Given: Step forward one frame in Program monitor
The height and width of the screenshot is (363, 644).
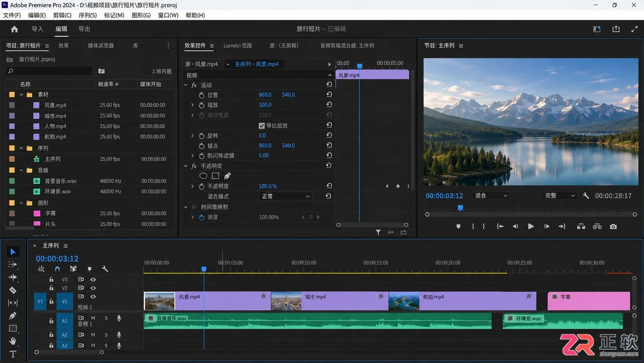Looking at the screenshot, I should pos(547,227).
